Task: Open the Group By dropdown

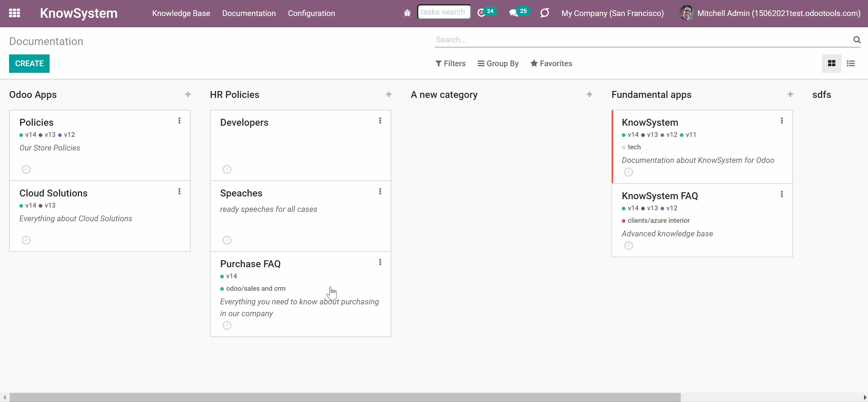Action: click(498, 63)
